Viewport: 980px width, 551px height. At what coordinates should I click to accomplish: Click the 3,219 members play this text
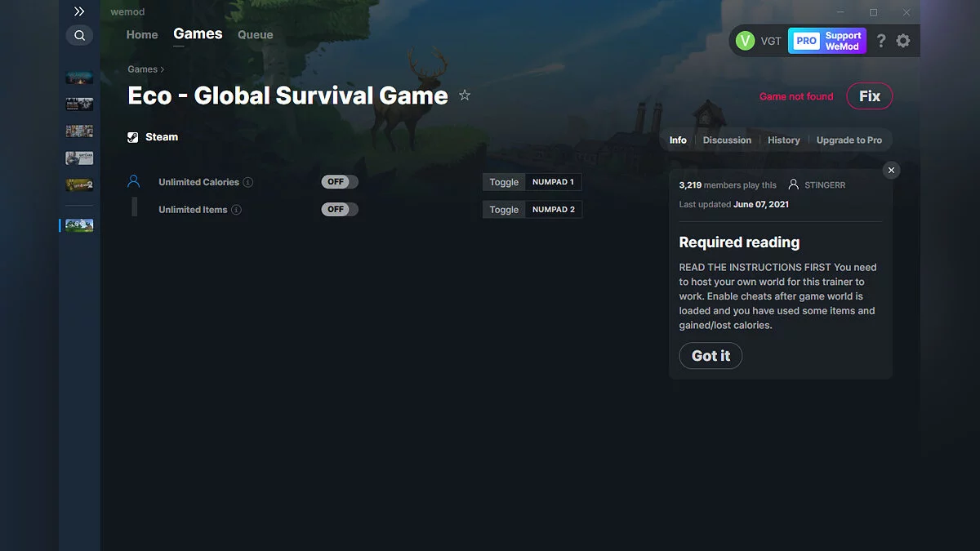(x=728, y=185)
